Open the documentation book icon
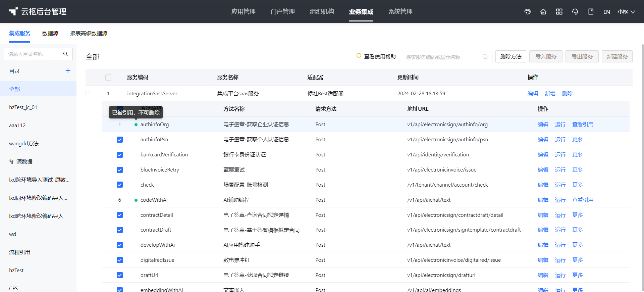The height and width of the screenshot is (292, 644). point(591,12)
